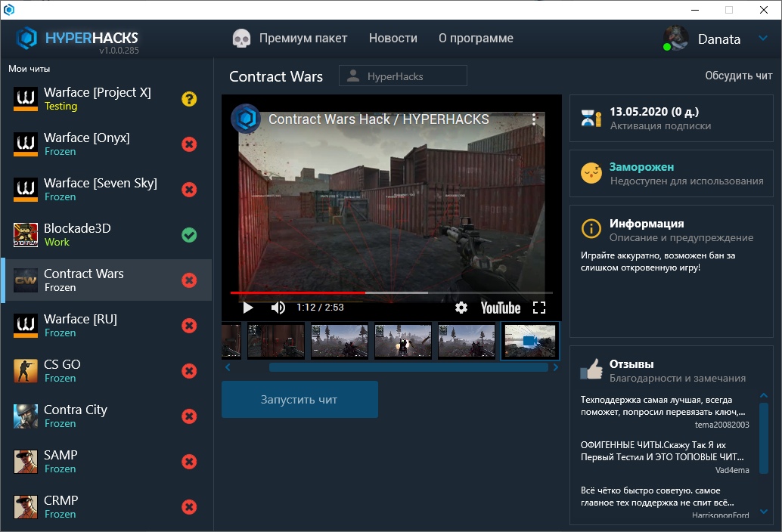Click the Blockade3D green checkmark status icon

pos(189,235)
